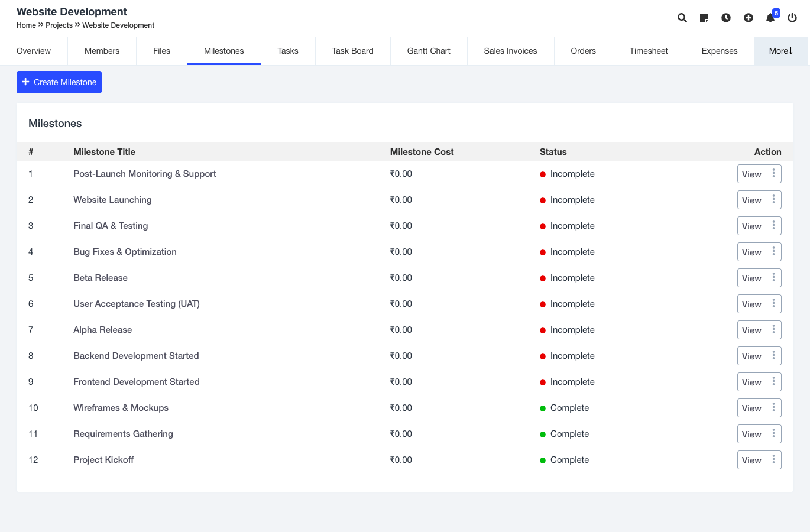Expand the More tabs dropdown
Screen dimensions: 810x532
point(780,51)
